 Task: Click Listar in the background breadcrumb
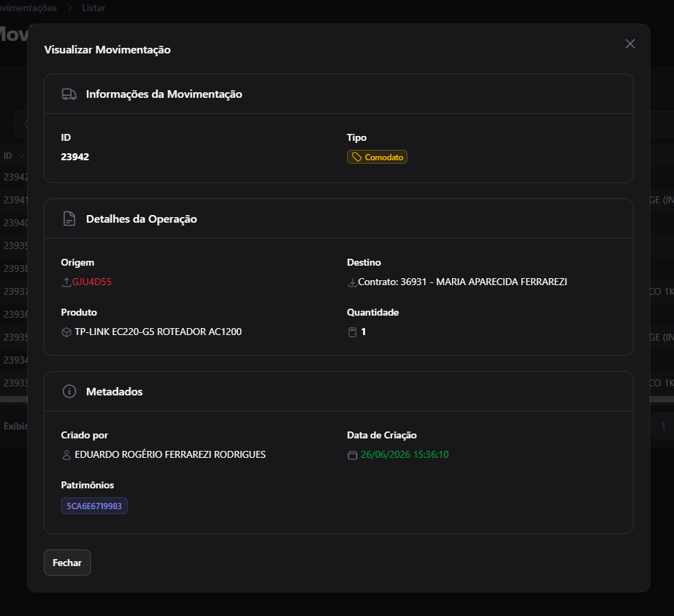[93, 8]
